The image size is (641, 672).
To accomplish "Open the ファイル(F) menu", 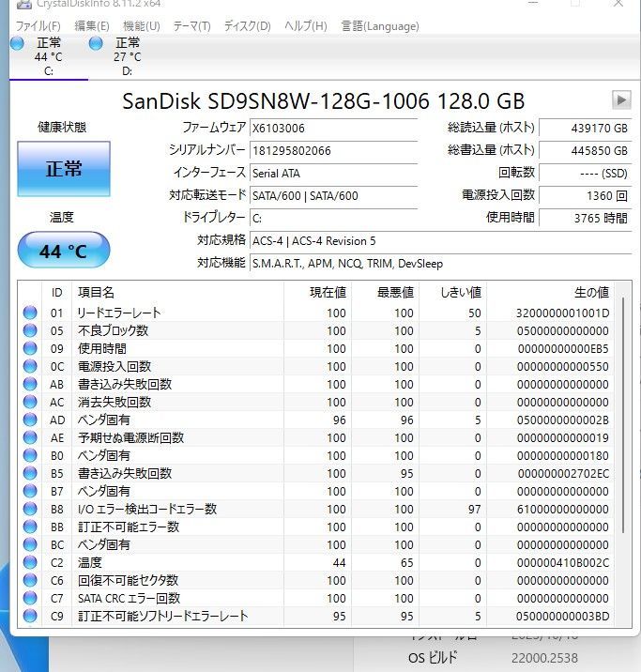I will pos(38,26).
